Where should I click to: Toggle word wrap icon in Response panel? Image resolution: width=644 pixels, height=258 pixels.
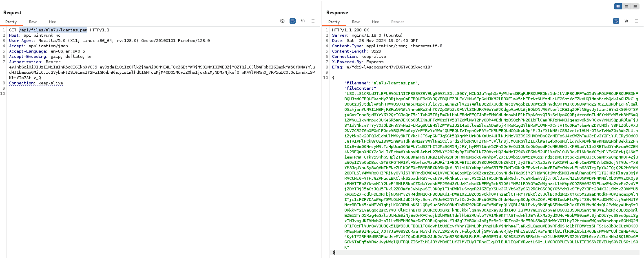coord(616,21)
